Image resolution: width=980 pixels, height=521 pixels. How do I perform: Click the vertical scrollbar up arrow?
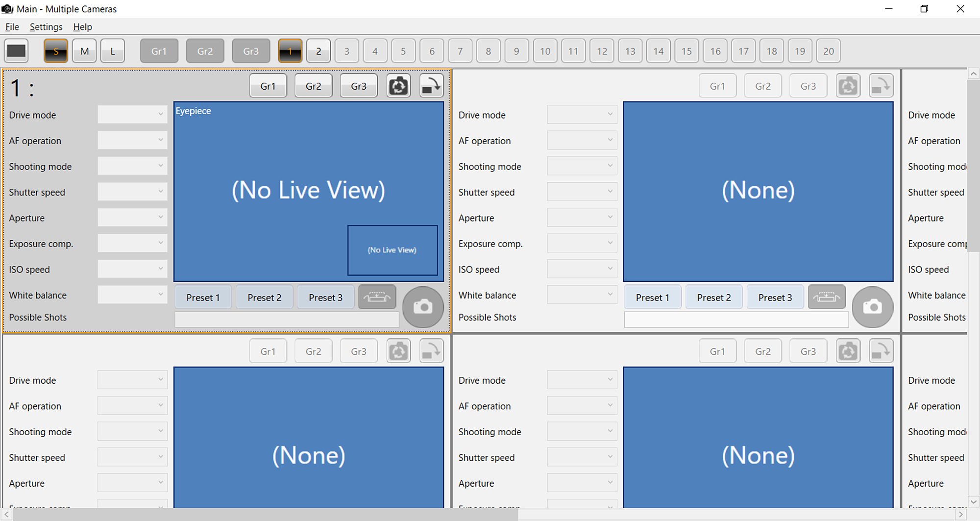[974, 74]
